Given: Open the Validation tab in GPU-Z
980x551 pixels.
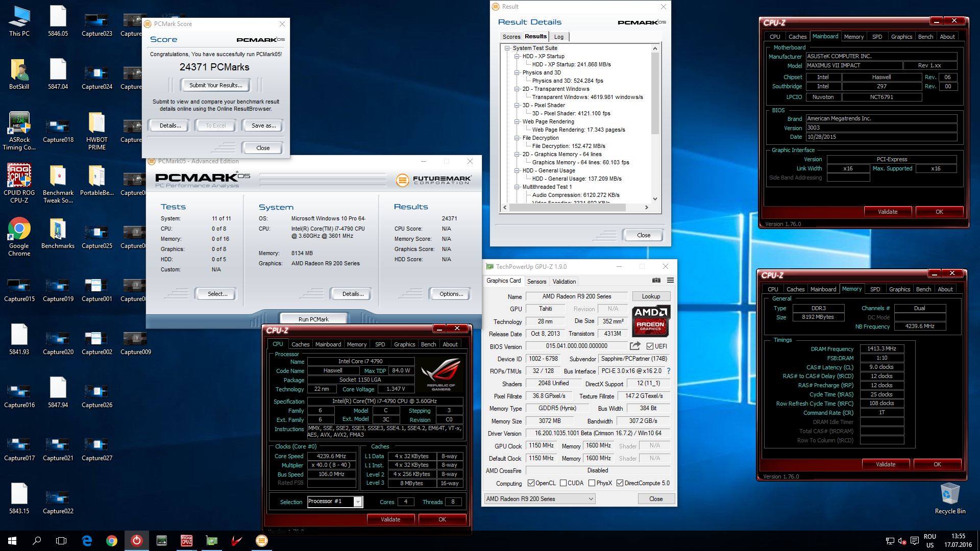Looking at the screenshot, I should tap(564, 282).
